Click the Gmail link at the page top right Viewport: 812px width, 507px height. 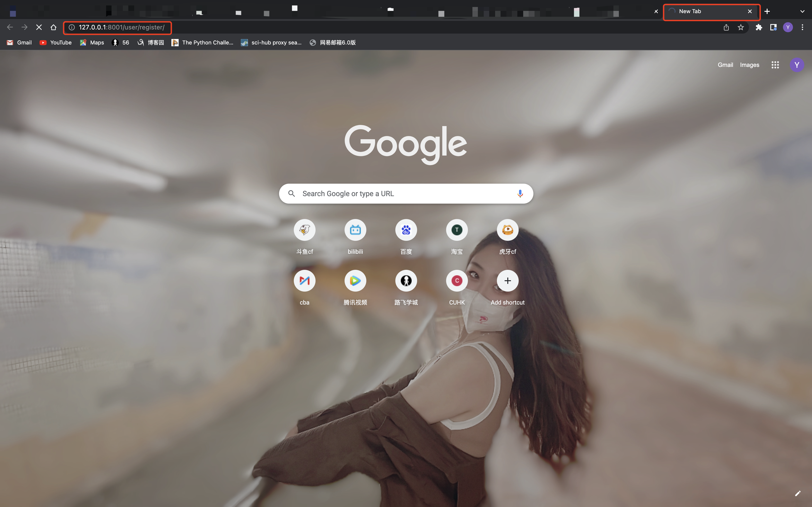[725, 65]
